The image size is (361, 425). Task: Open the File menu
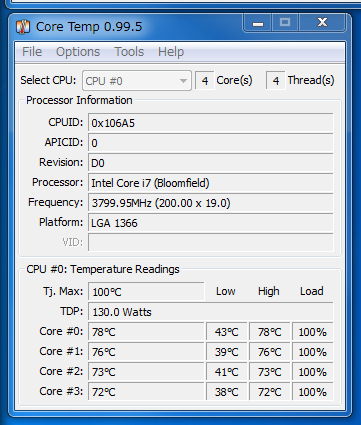pyautogui.click(x=32, y=52)
